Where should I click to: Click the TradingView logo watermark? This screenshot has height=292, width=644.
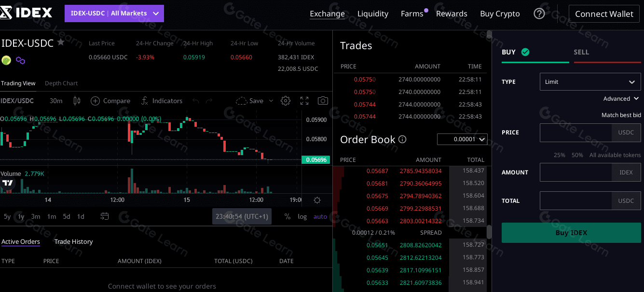tap(8, 184)
